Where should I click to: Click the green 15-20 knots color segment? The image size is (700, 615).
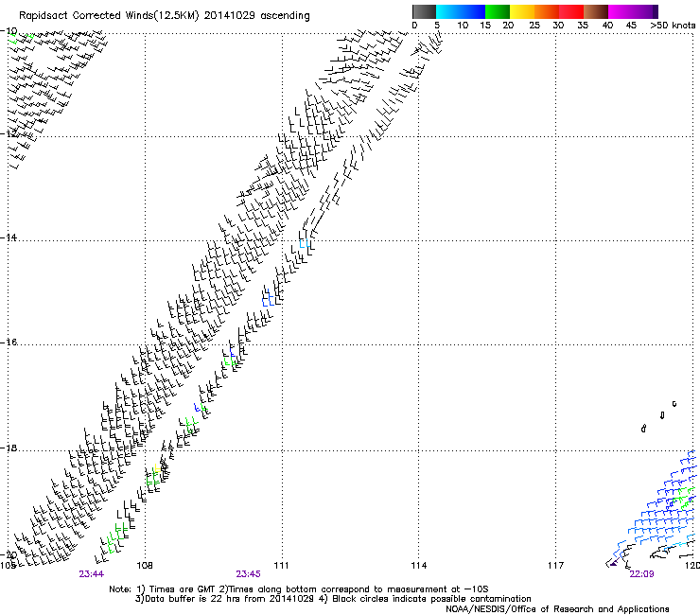click(498, 11)
